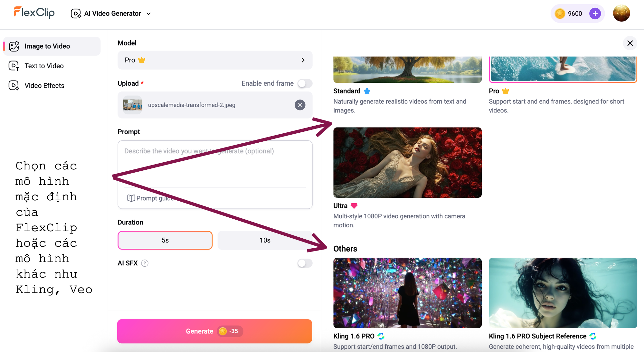This screenshot has height=352, width=644.
Task: Select Image to Video in sidebar
Action: tap(52, 46)
